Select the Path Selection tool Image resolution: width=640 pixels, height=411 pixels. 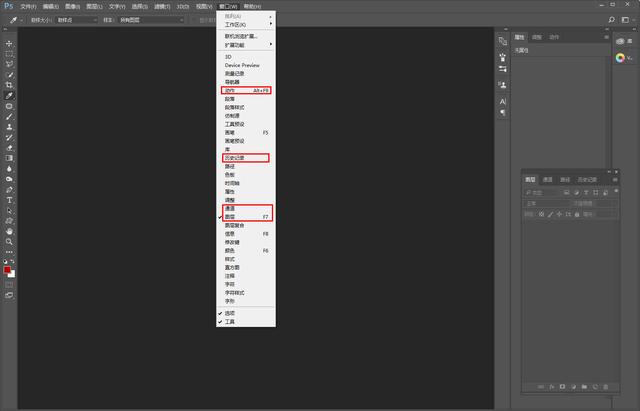pos(9,211)
